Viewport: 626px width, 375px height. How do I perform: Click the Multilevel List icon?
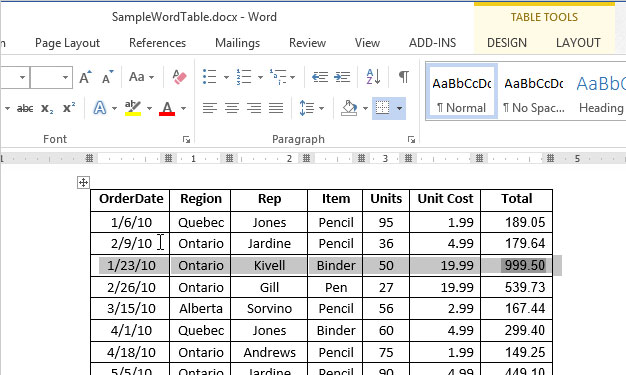278,77
